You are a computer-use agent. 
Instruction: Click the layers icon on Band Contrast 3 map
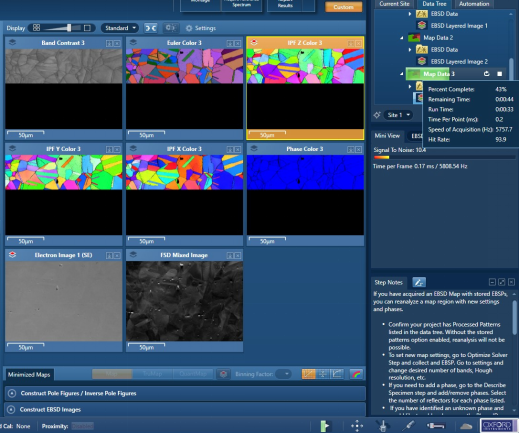[12, 42]
